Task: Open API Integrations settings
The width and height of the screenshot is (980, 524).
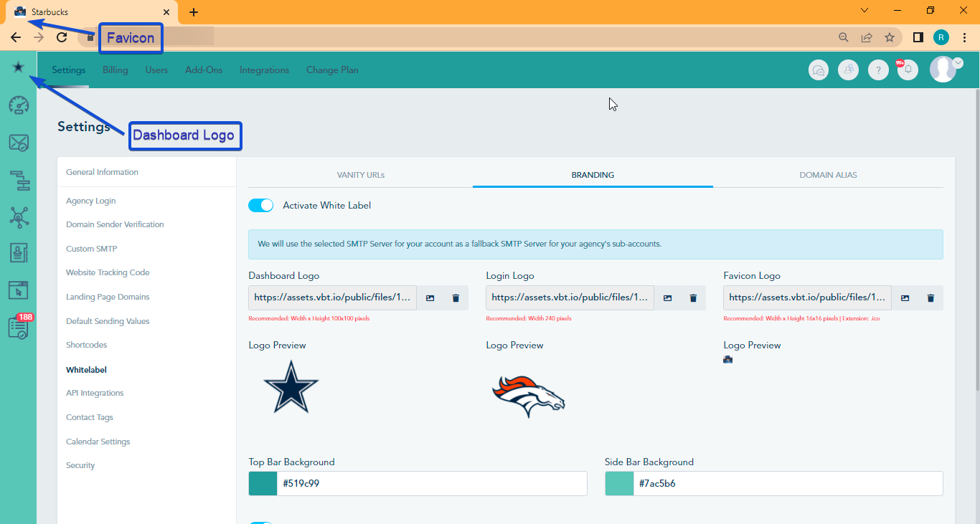Action: (x=95, y=393)
